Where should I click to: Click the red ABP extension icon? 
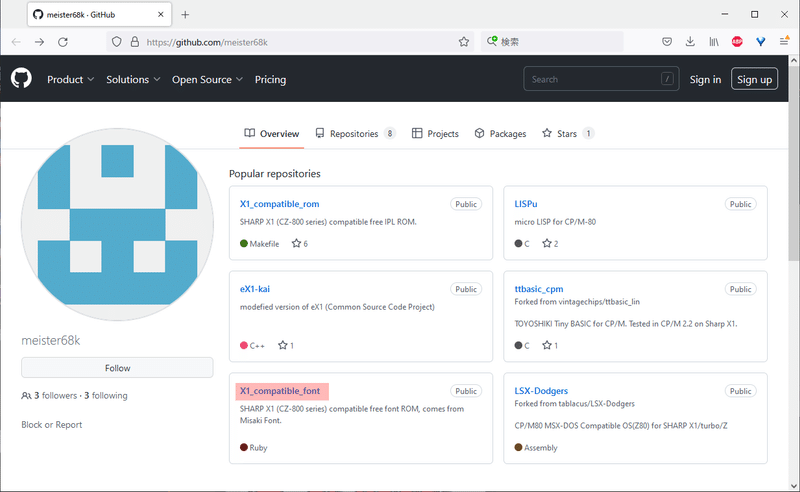737,42
